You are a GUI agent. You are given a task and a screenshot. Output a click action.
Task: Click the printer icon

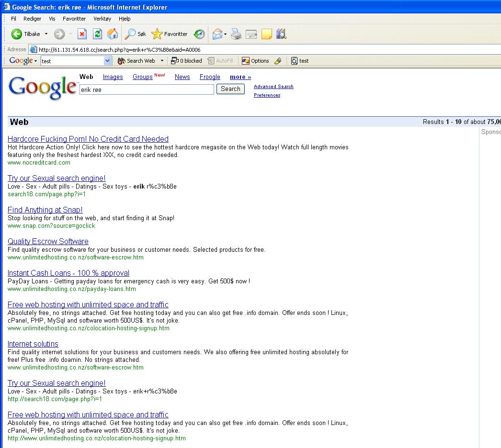[236, 34]
